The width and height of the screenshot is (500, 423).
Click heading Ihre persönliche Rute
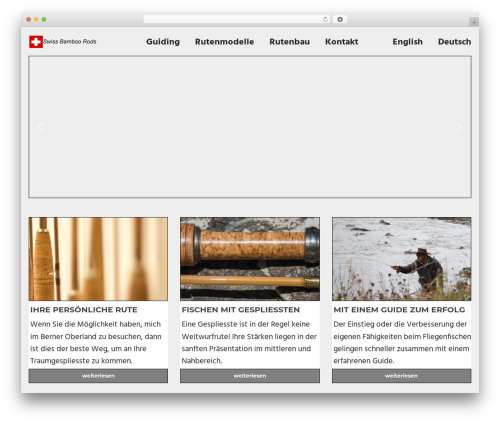coord(84,310)
